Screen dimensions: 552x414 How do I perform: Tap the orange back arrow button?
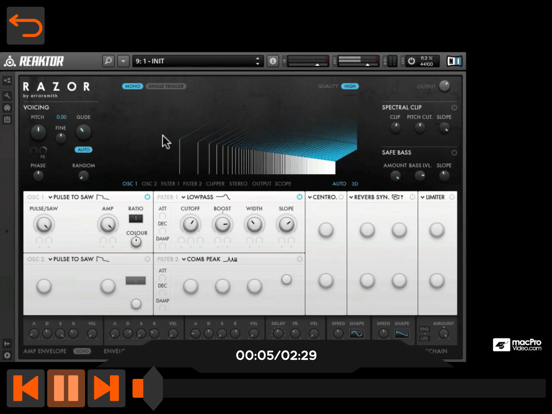tap(26, 26)
